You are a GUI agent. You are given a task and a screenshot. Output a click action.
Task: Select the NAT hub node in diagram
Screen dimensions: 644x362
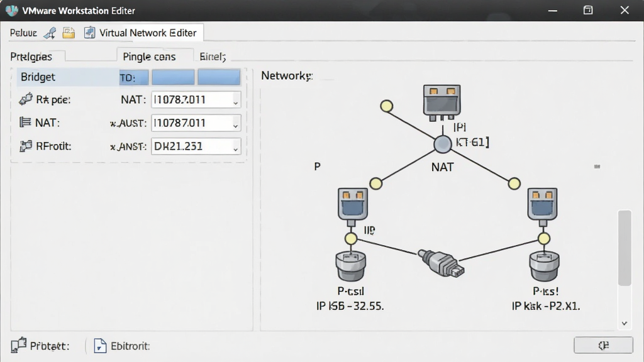443,144
